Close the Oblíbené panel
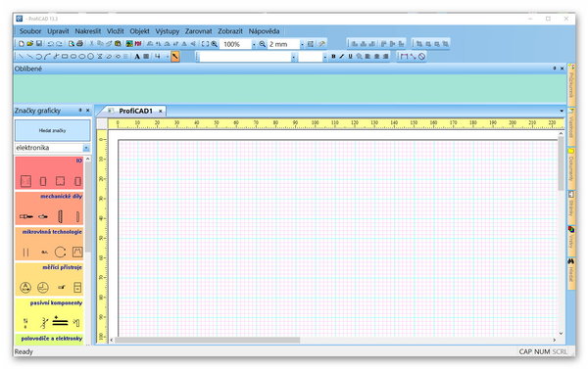 pos(562,69)
